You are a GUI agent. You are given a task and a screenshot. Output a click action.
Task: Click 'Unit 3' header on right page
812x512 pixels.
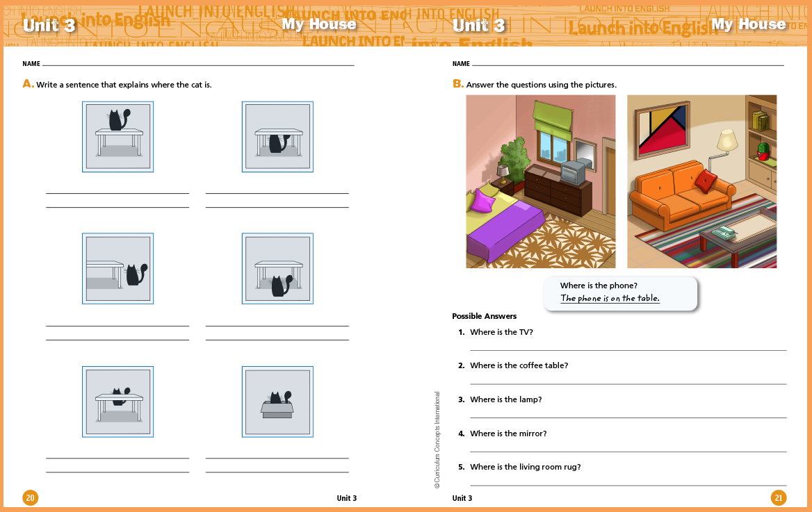pos(478,26)
